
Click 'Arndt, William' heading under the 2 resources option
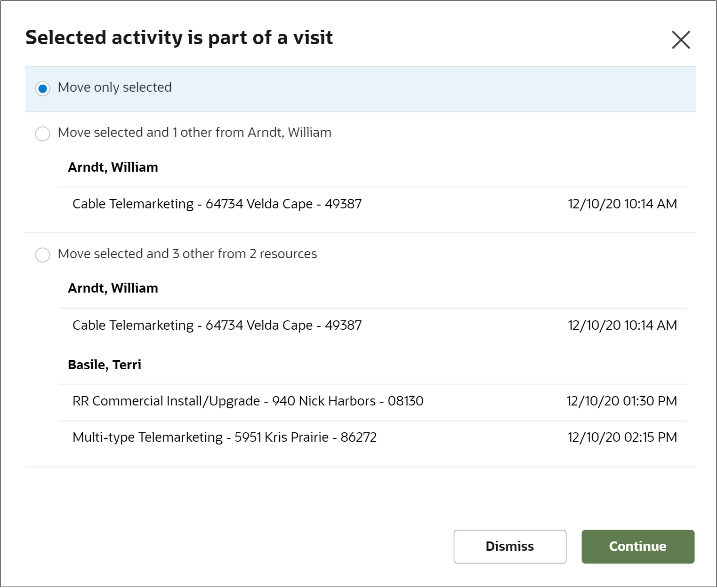coord(113,288)
